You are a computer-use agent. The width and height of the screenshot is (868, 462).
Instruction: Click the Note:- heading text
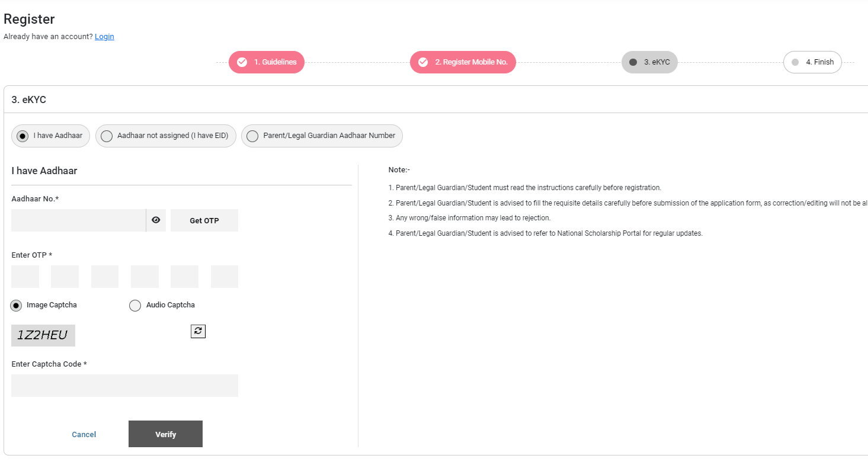[399, 170]
